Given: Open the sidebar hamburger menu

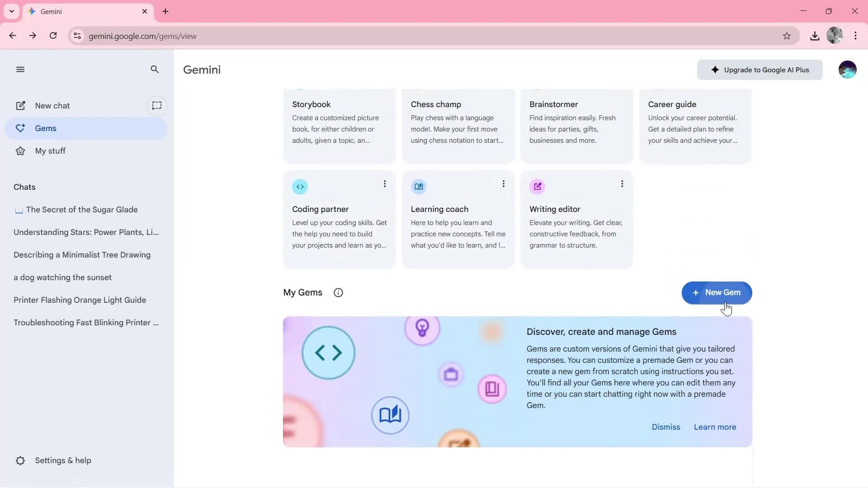Looking at the screenshot, I should 20,69.
